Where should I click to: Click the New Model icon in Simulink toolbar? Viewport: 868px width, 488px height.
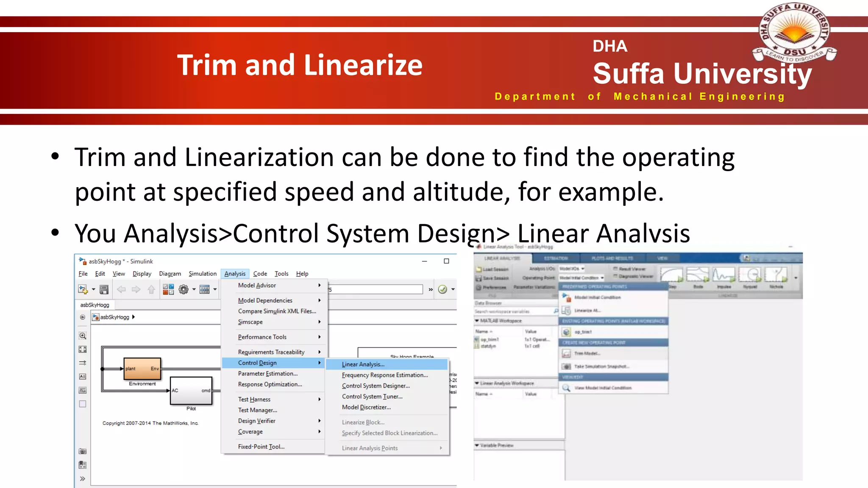click(83, 289)
